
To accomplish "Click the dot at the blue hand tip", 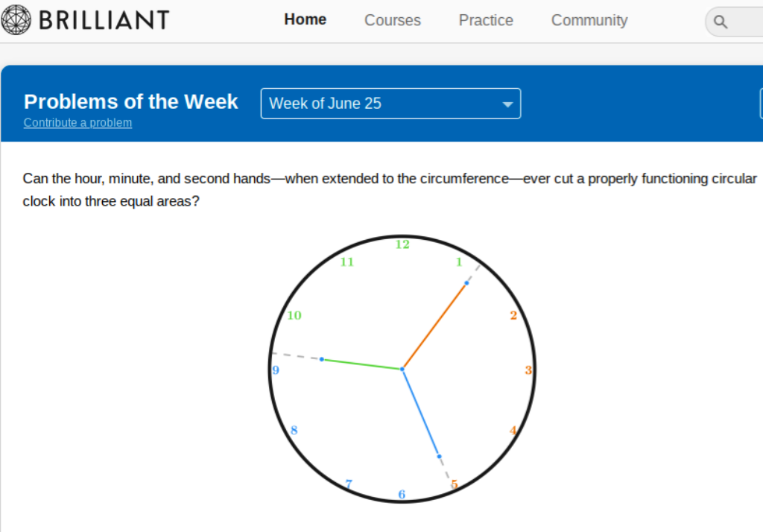I will click(439, 456).
